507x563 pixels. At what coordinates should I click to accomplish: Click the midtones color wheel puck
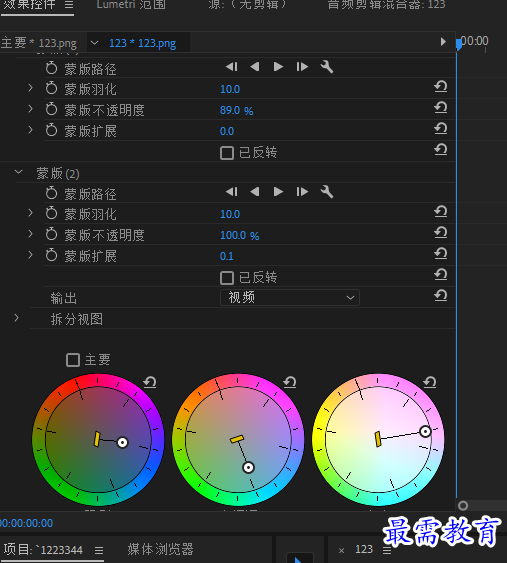(x=248, y=467)
